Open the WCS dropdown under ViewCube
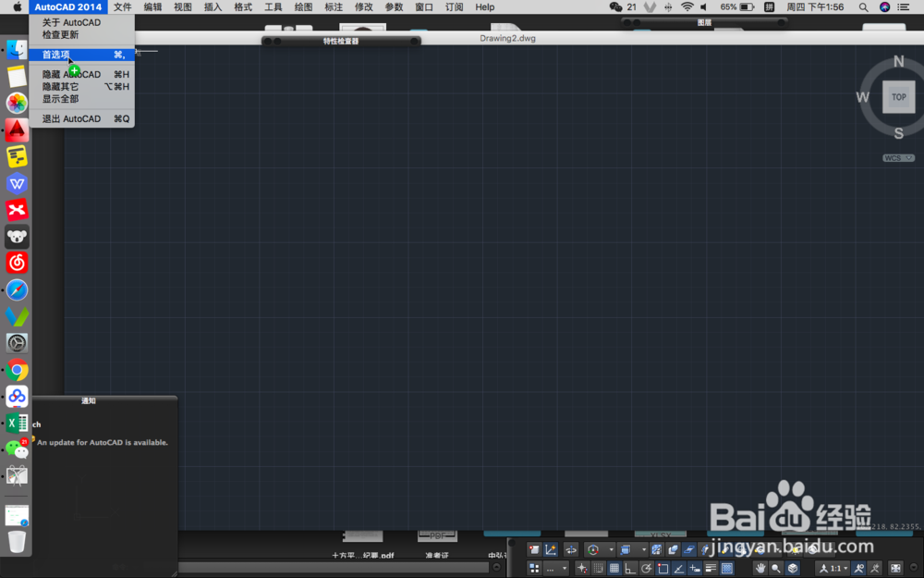924x578 pixels. tap(898, 158)
